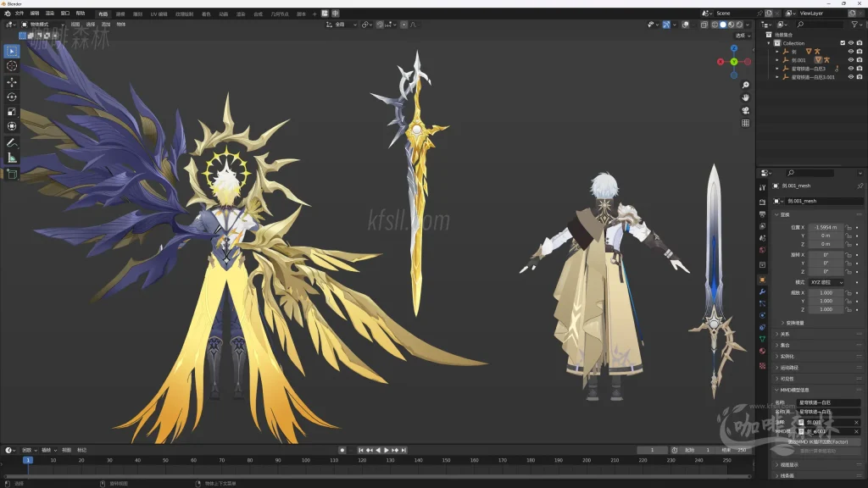Switch to UV 编辑 workspace tab
The image size is (868, 488).
159,14
